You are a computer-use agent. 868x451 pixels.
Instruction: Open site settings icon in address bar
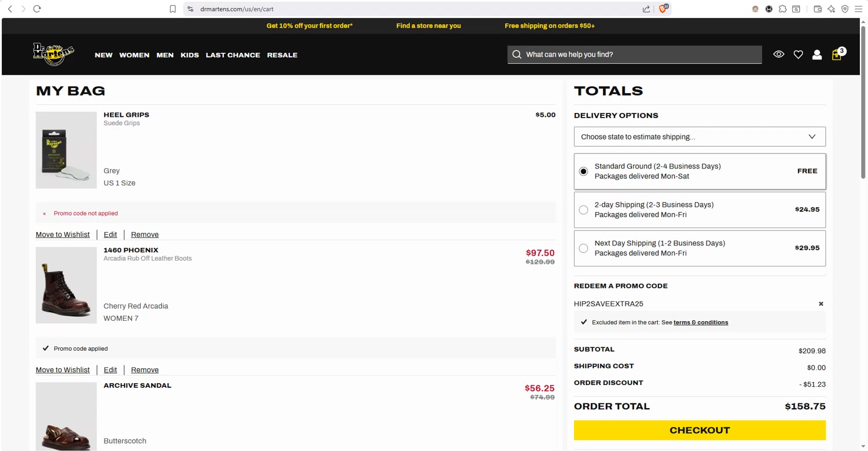point(190,9)
